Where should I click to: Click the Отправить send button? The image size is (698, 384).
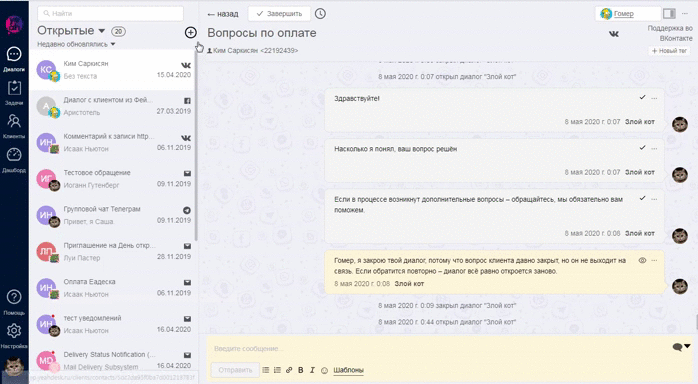pos(235,370)
